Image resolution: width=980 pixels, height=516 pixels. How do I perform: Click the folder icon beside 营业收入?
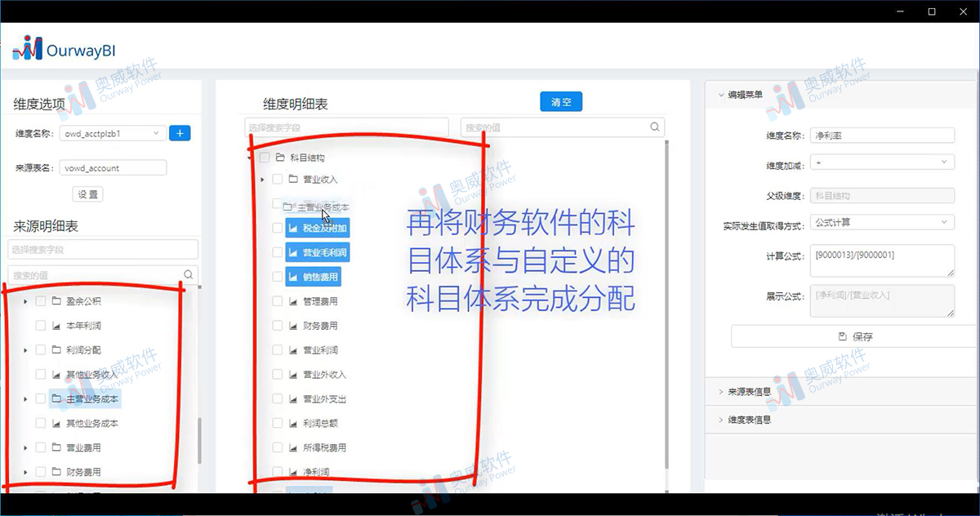tap(294, 180)
